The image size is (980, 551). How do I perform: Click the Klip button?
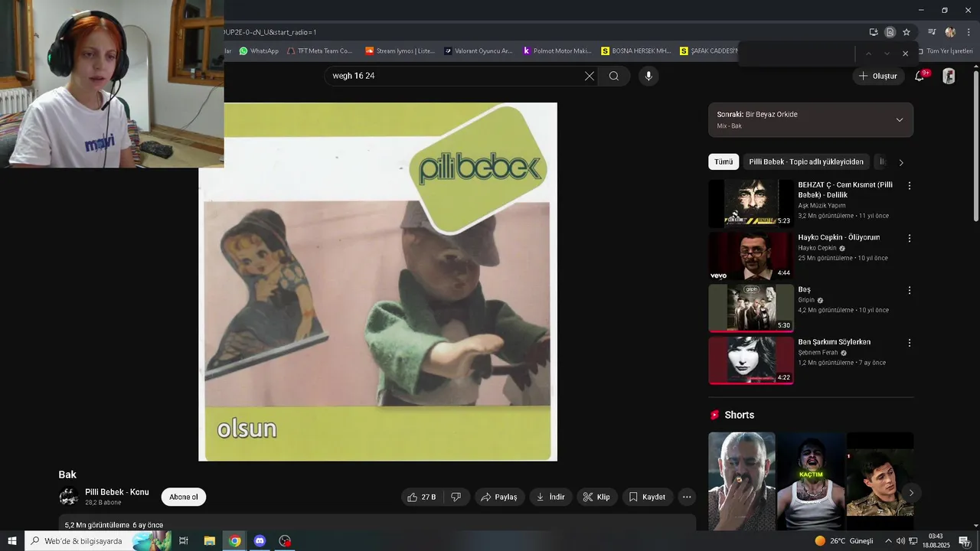(596, 497)
